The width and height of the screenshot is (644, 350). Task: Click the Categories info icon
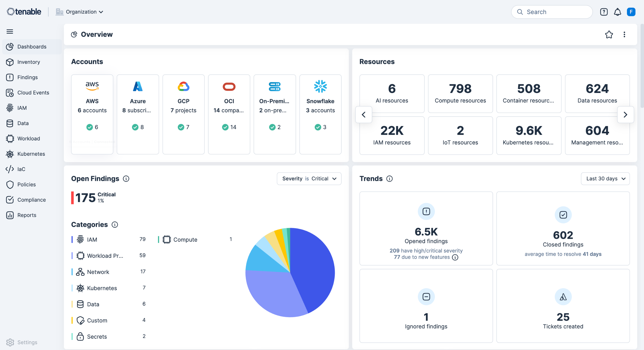(x=115, y=225)
